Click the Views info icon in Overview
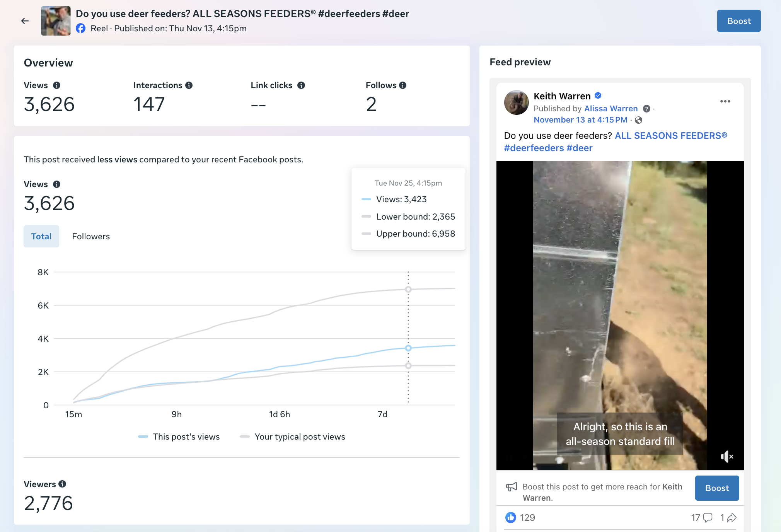Screen dimensions: 781x532 click(56, 85)
